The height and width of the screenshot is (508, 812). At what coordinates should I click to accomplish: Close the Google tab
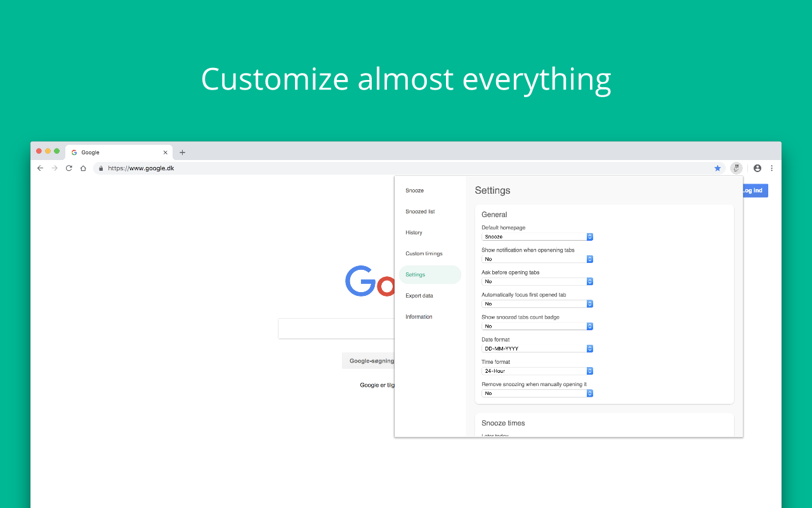[166, 152]
